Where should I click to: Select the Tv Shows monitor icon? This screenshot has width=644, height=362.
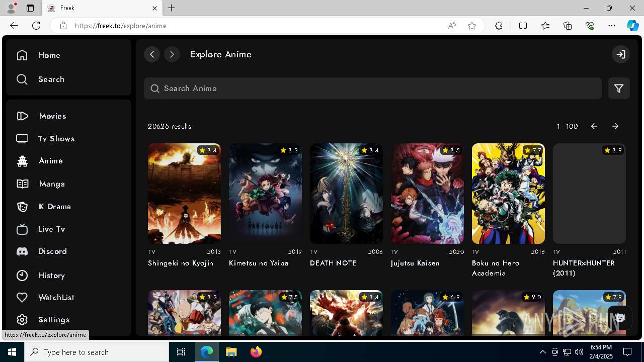(x=22, y=139)
